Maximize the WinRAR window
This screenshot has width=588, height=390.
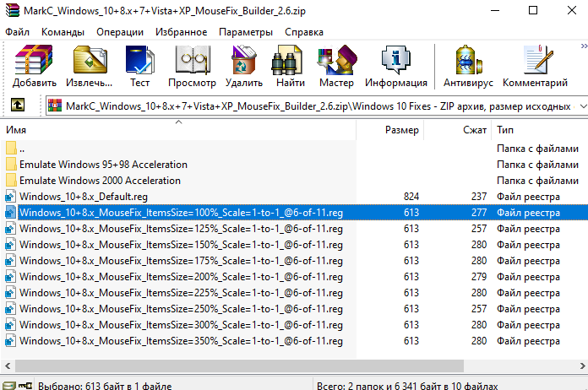533,10
